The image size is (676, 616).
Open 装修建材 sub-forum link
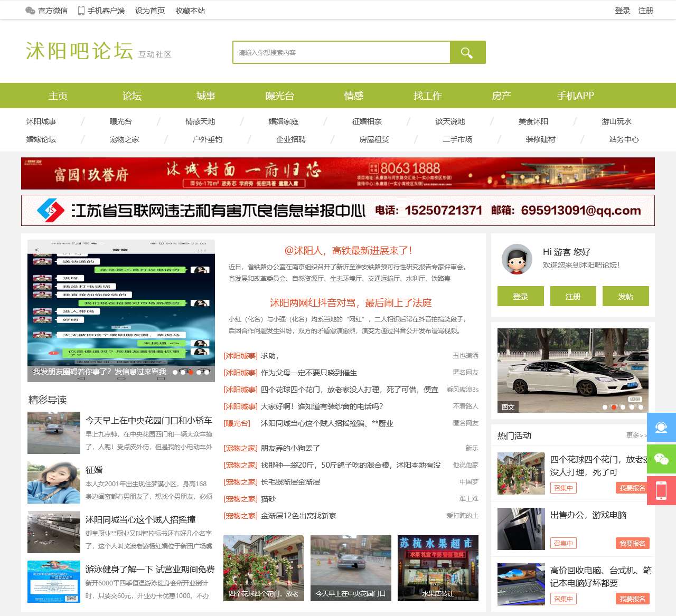(541, 139)
